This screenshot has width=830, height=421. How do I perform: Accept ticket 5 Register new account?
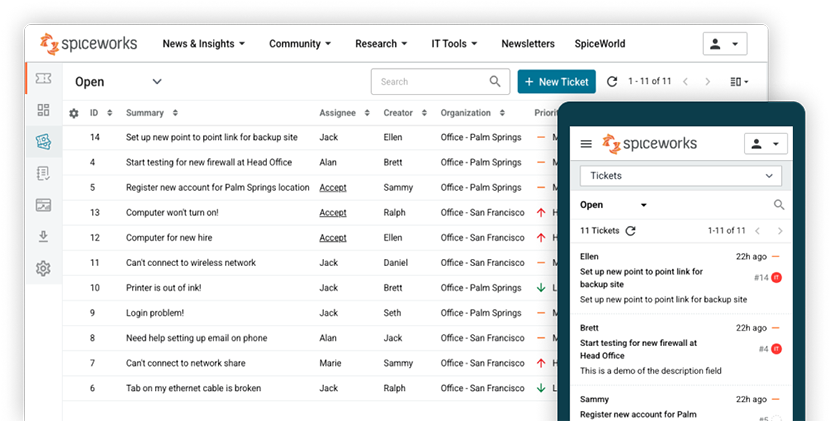click(x=333, y=187)
